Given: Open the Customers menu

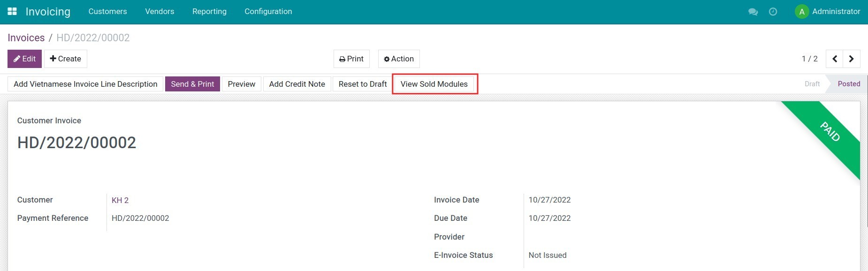Looking at the screenshot, I should pyautogui.click(x=107, y=12).
